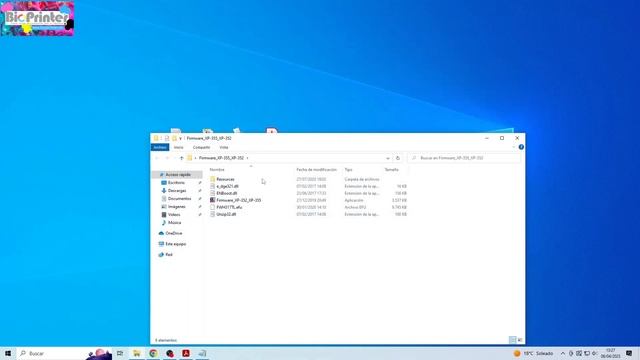The width and height of the screenshot is (640, 360).
Task: Expand the breadcrumb arrow after the folder name
Action: [247, 158]
